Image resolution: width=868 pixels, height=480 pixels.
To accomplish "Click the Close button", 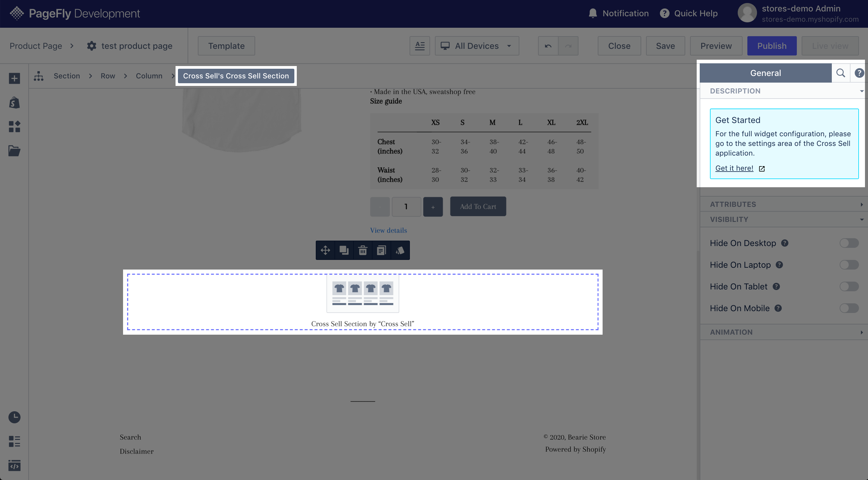I will [619, 46].
